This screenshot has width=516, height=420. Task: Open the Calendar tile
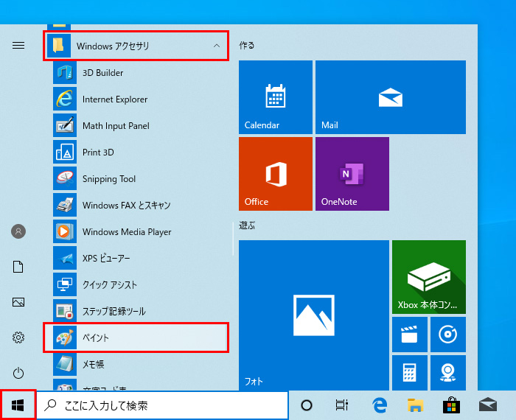[x=276, y=97]
